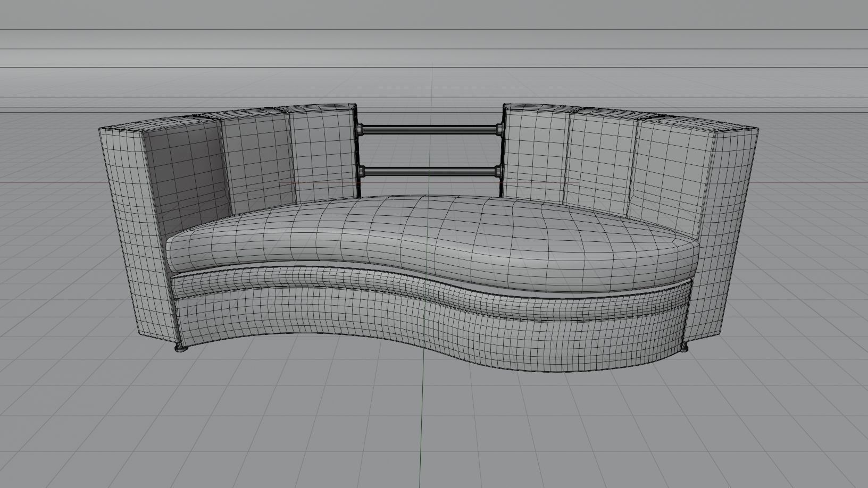Select the lower horizontal metal rail
Screen dimensions: 868x488
pos(430,171)
